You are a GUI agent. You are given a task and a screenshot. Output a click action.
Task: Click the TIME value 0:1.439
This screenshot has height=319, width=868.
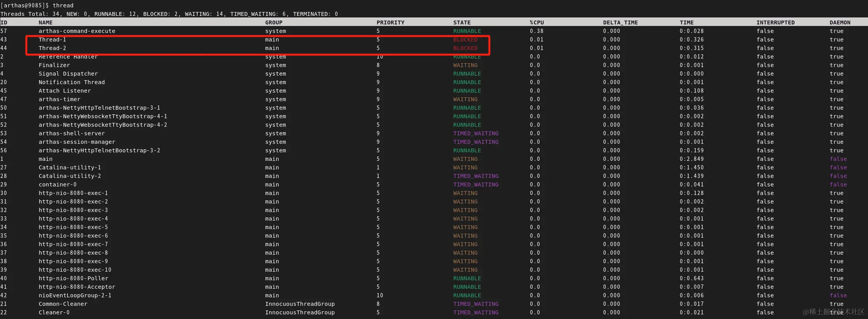[692, 176]
